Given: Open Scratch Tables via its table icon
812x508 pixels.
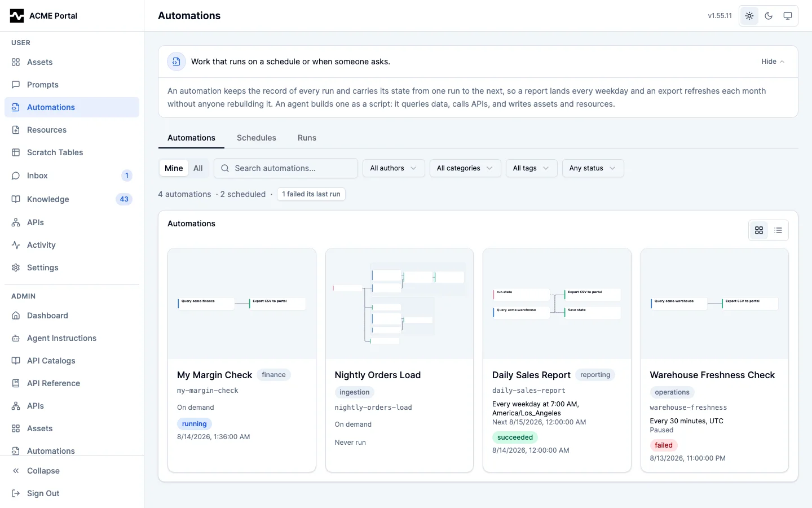Looking at the screenshot, I should coord(16,152).
